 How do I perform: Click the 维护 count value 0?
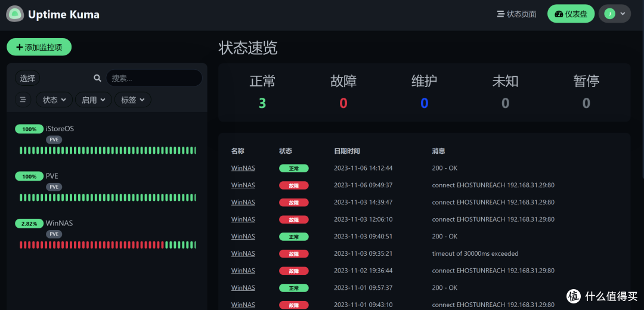pos(425,103)
